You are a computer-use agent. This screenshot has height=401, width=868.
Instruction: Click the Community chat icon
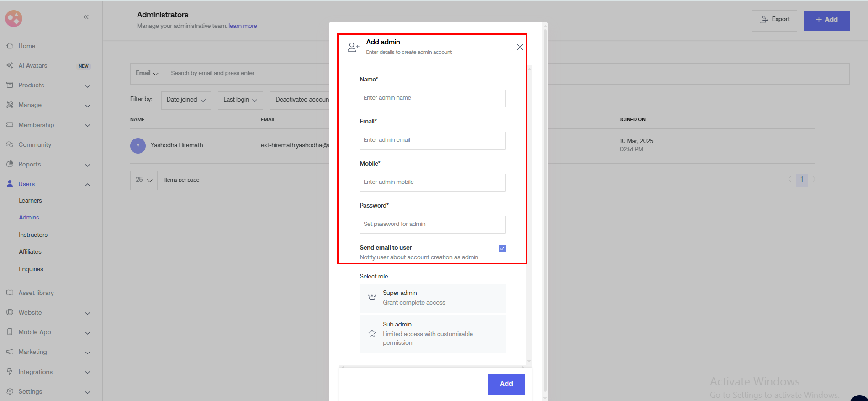point(10,144)
